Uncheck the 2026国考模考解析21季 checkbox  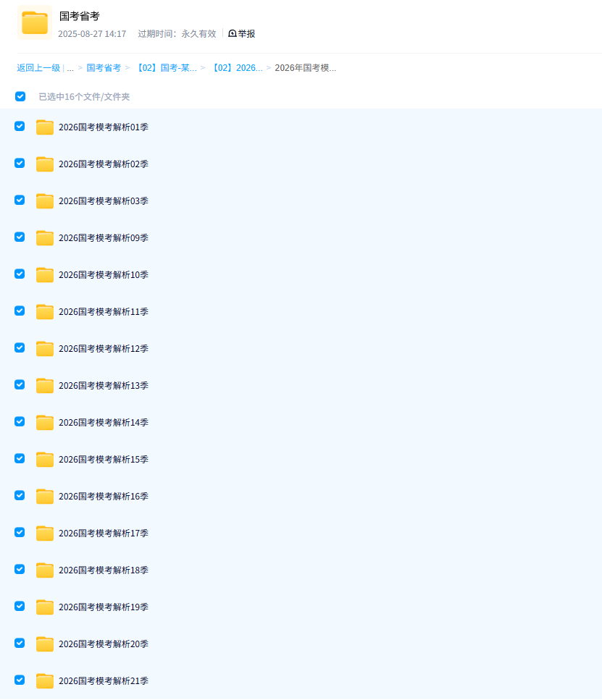click(x=20, y=680)
